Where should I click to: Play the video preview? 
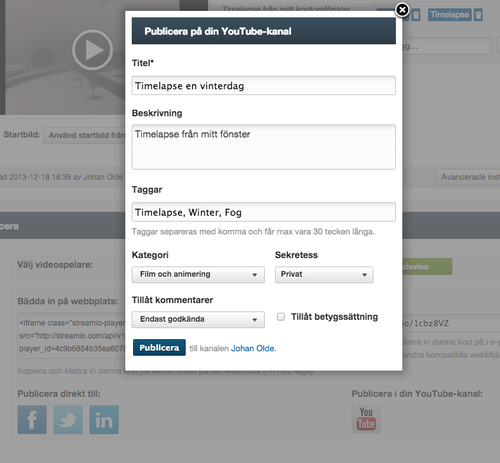(x=92, y=50)
